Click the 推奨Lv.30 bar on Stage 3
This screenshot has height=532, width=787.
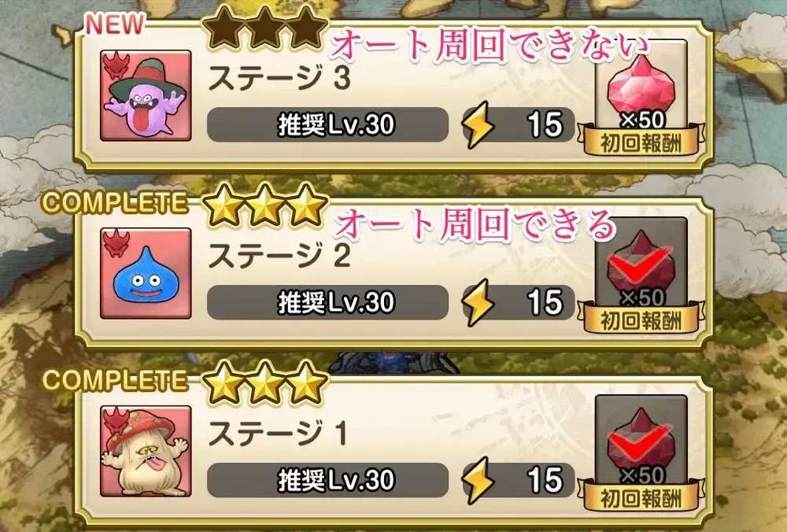click(x=327, y=124)
